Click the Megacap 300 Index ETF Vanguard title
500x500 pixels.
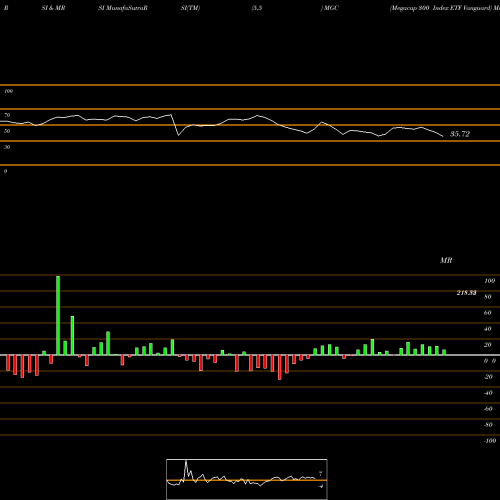pyautogui.click(x=441, y=8)
